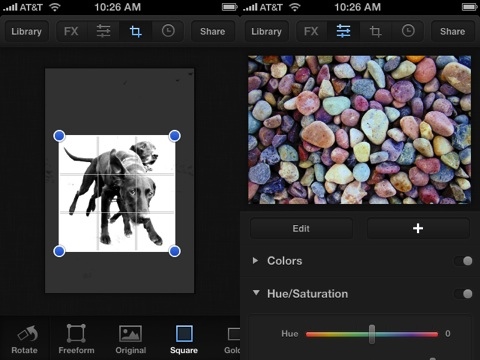Open the FX tab in left screen
This screenshot has width=480, height=360.
pyautogui.click(x=71, y=31)
